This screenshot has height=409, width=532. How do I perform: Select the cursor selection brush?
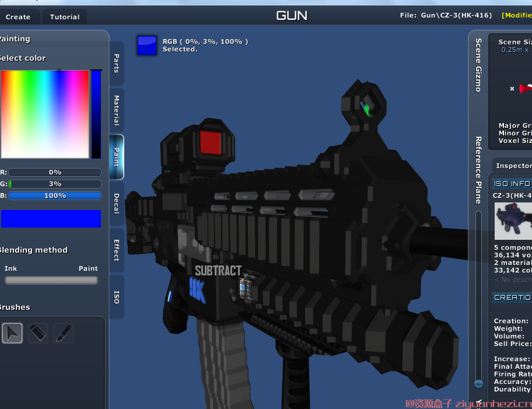tap(12, 333)
